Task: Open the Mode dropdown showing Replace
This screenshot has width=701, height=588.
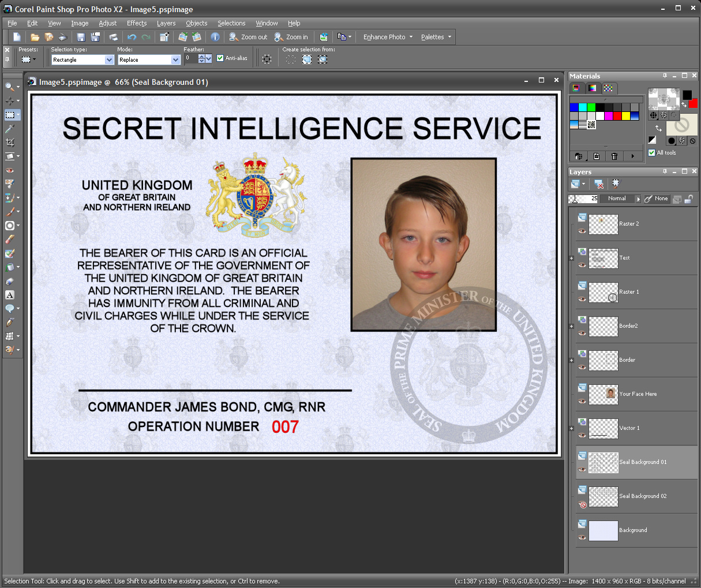Action: pyautogui.click(x=174, y=59)
